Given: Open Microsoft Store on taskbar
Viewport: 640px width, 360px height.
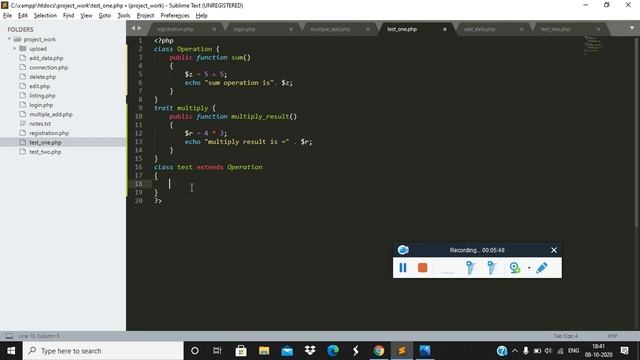Looking at the screenshot, I should tap(241, 351).
